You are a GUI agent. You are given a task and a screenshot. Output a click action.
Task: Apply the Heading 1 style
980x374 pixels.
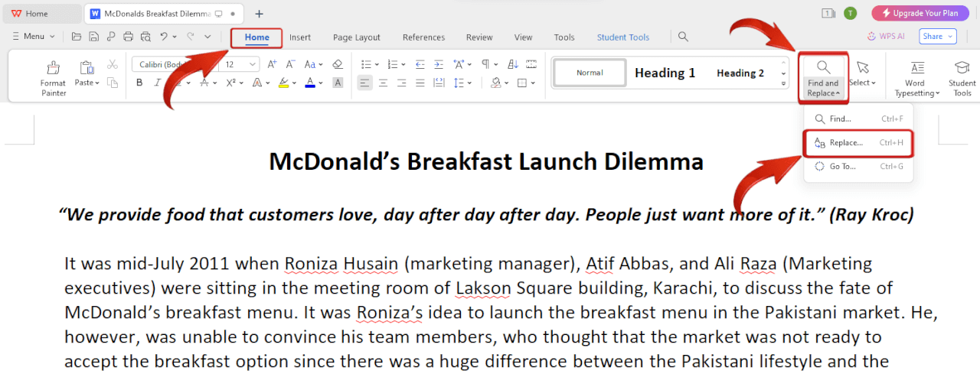click(x=665, y=73)
